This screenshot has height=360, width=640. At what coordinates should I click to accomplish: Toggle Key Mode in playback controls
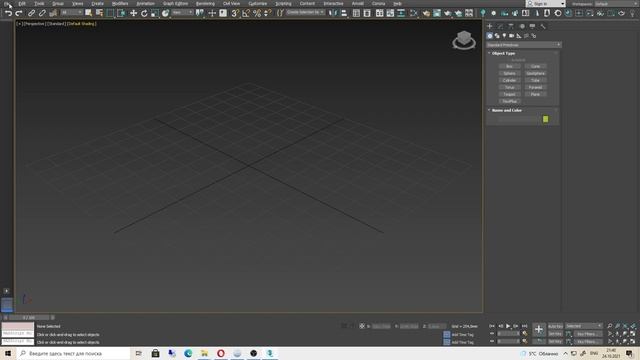(492, 333)
